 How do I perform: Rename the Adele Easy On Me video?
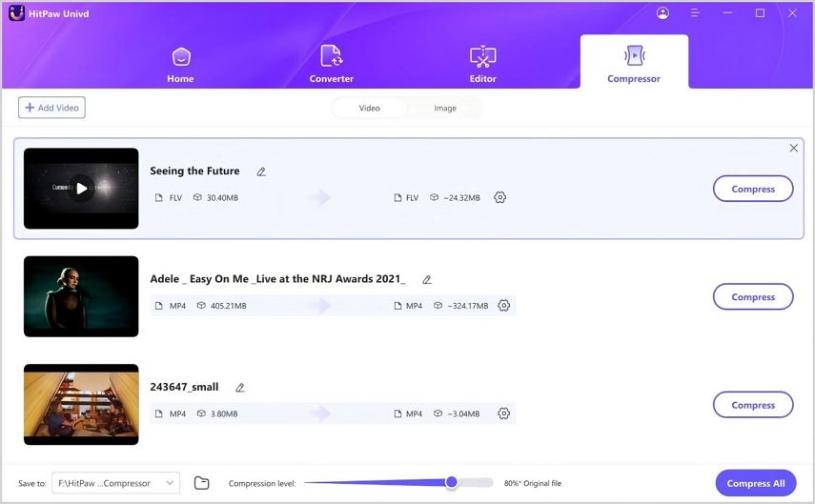pos(427,279)
